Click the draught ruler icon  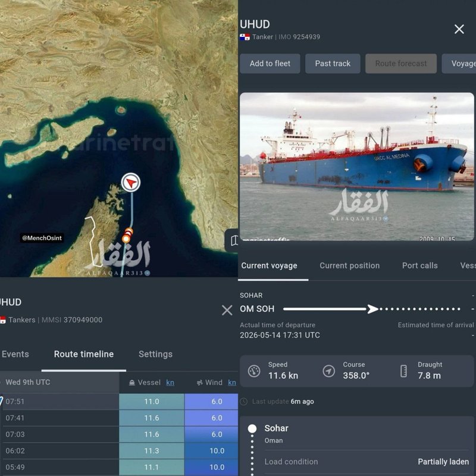(403, 371)
